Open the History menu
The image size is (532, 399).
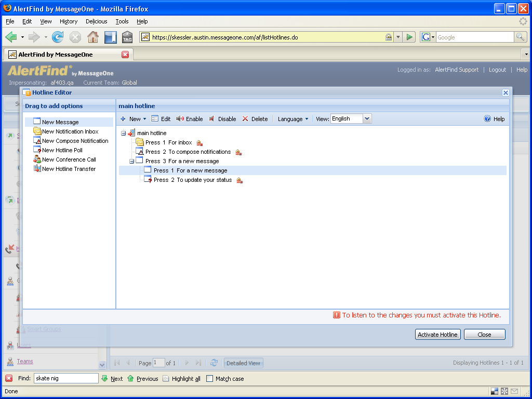click(x=69, y=21)
